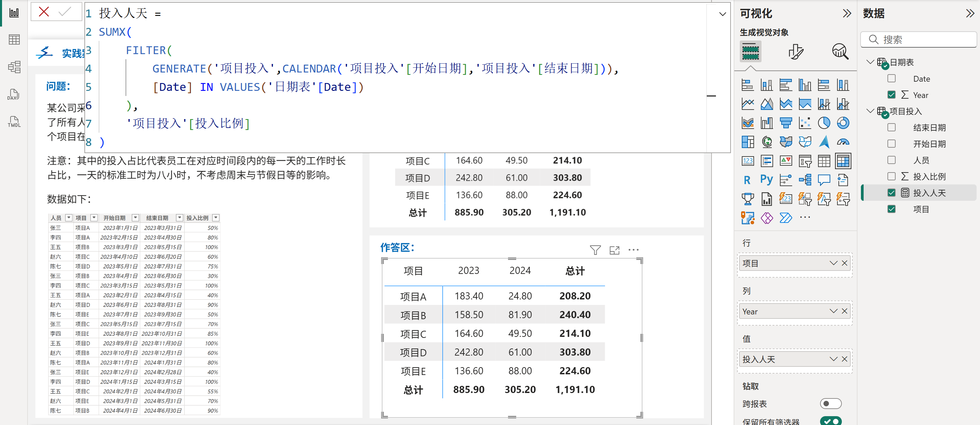This screenshot has height=425, width=980.
Task: Toggle the 跨报表 drillthrough switch
Action: [830, 403]
